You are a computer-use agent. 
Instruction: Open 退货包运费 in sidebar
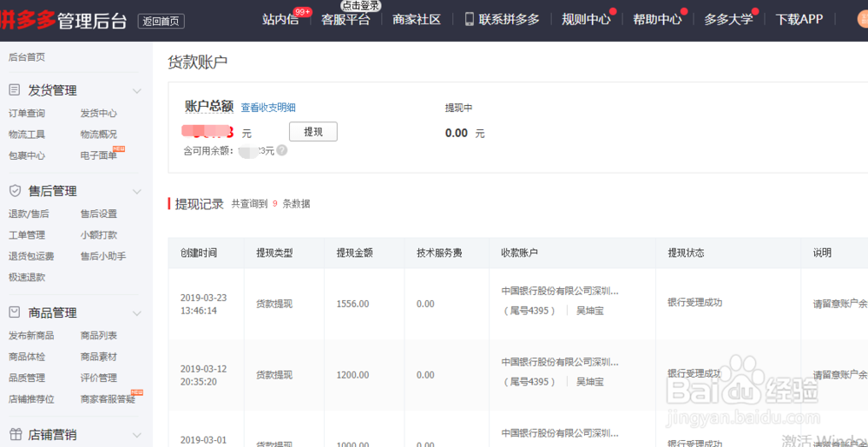tap(31, 256)
